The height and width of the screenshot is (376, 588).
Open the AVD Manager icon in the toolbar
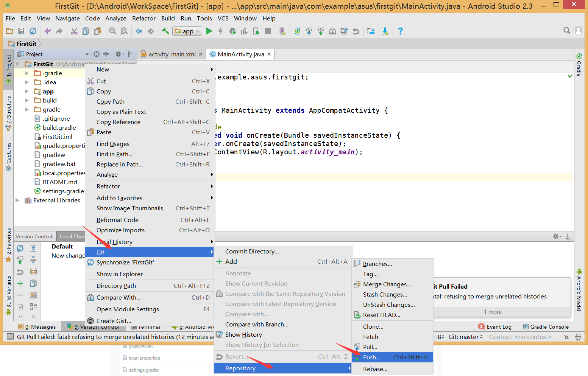282,31
